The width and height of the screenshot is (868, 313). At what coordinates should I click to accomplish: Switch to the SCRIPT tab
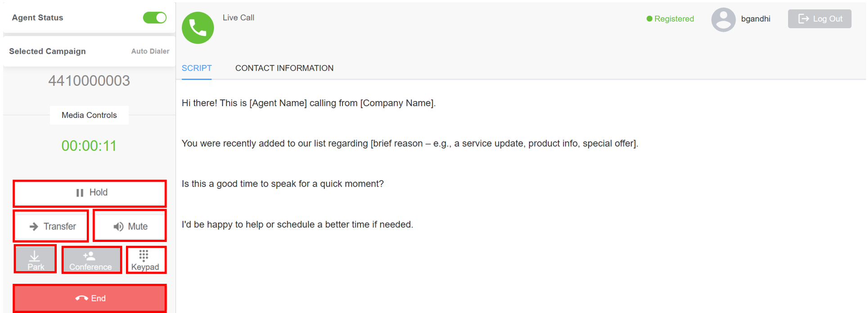[197, 68]
